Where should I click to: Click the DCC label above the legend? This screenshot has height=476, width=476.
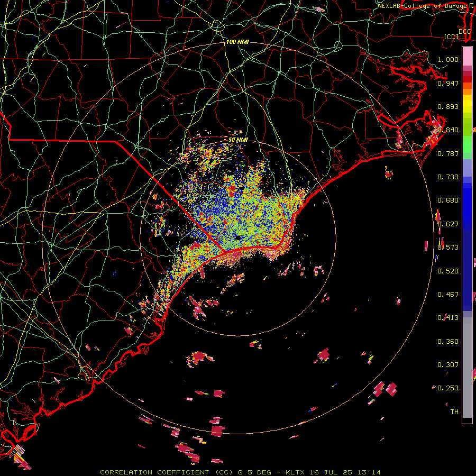pyautogui.click(x=465, y=32)
